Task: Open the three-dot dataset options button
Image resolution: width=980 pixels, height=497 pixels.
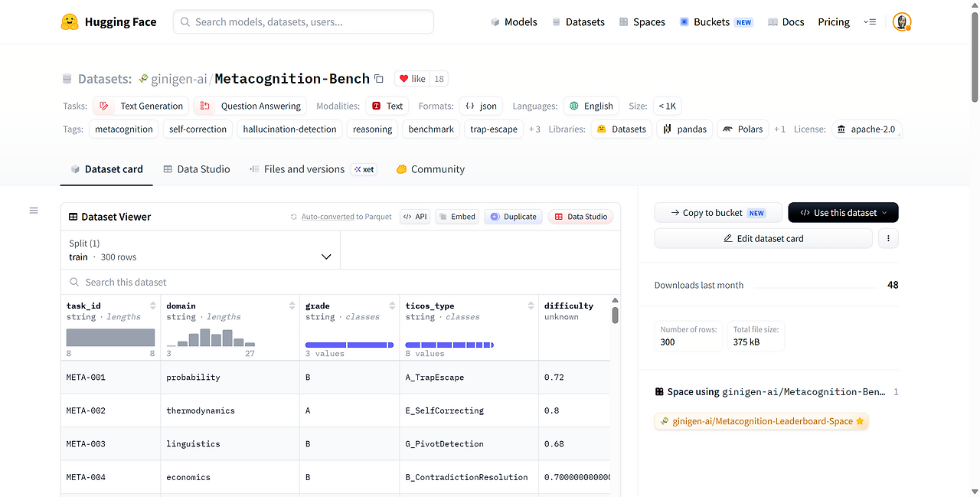Action: coord(888,238)
